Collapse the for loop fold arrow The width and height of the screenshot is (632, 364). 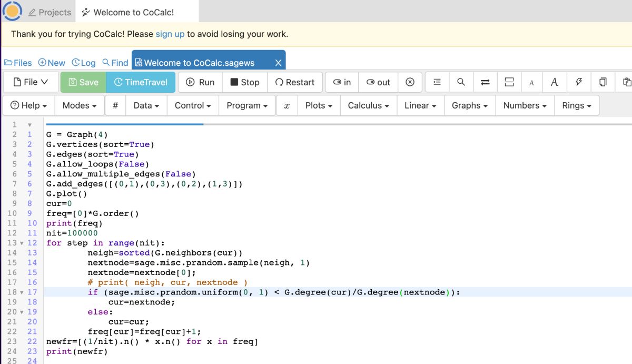click(22, 243)
